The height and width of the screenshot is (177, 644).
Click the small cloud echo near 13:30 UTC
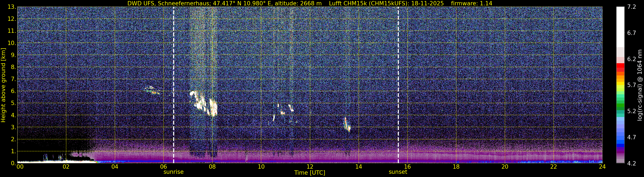pos(347,124)
